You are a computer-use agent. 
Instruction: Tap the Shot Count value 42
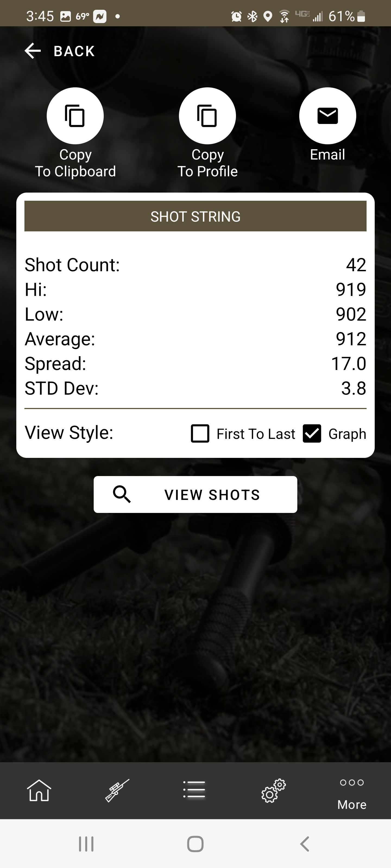pos(356,265)
